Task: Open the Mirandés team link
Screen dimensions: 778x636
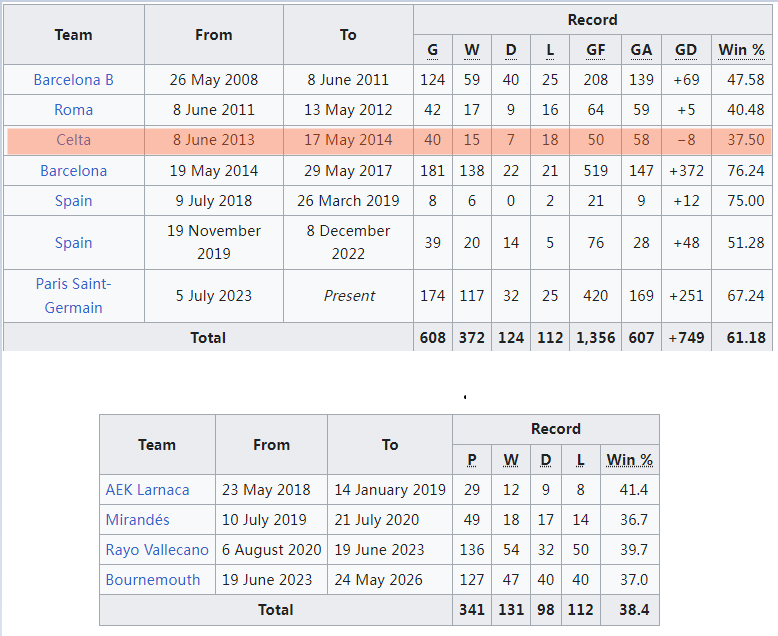Action: point(137,519)
